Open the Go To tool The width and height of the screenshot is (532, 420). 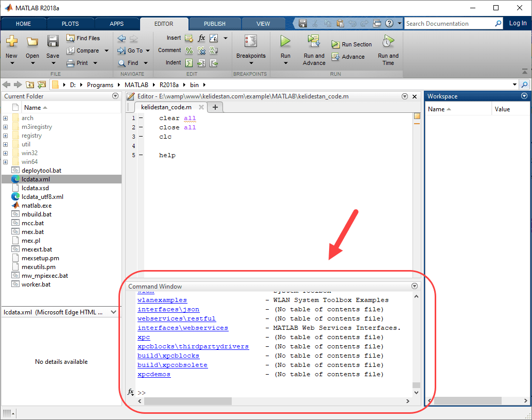click(x=130, y=51)
